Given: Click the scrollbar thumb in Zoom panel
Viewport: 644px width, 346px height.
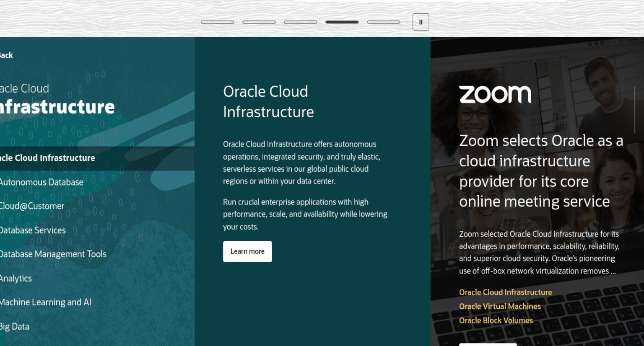Looking at the screenshot, I should pos(634,110).
